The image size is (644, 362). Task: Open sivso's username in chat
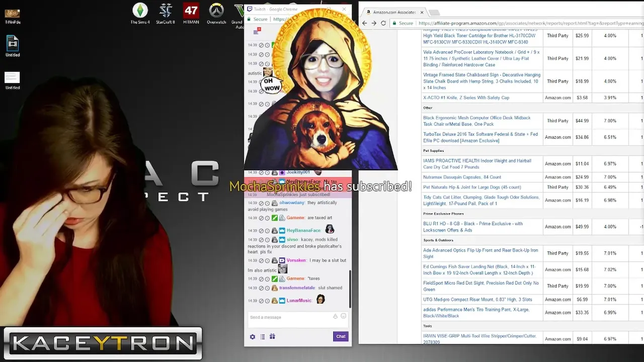pyautogui.click(x=292, y=240)
